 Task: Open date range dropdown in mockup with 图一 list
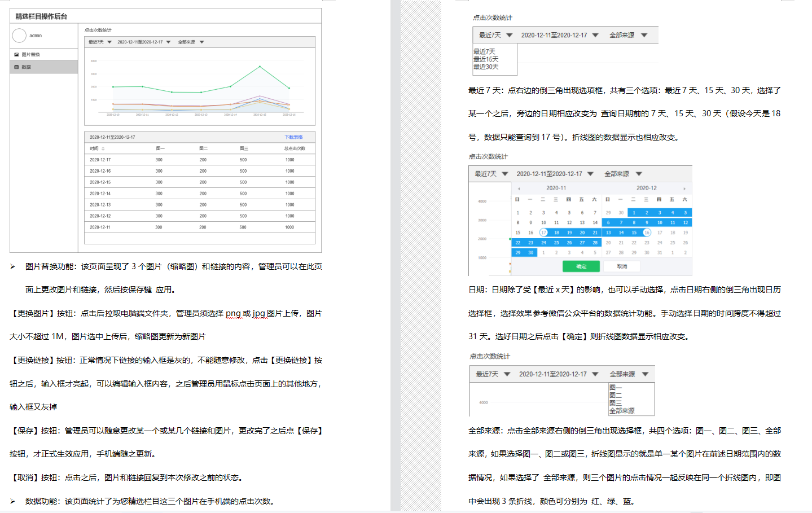coord(595,374)
